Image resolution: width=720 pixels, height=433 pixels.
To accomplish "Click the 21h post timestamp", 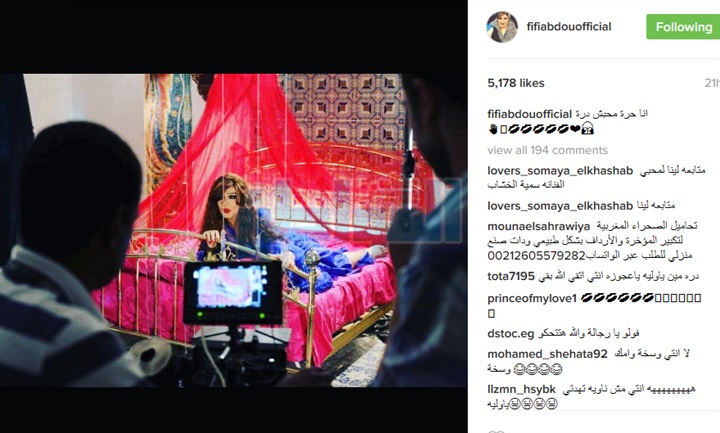I will click(x=712, y=83).
